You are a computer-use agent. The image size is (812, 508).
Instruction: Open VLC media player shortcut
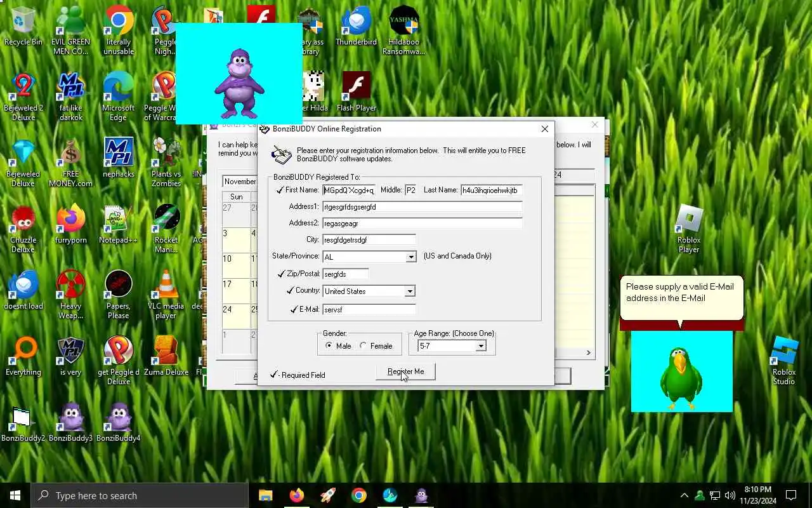(x=166, y=295)
